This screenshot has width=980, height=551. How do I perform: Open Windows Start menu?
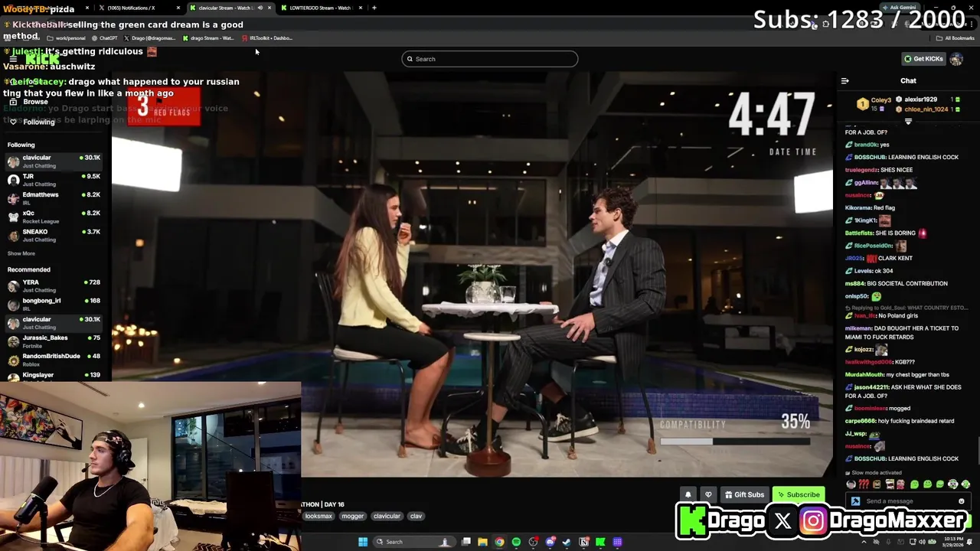362,542
